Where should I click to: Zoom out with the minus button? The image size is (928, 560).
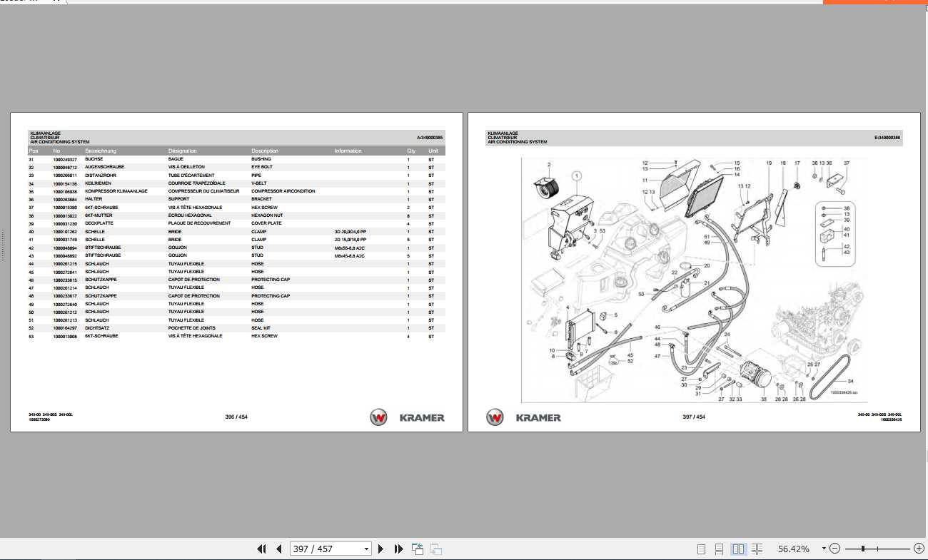click(x=834, y=549)
